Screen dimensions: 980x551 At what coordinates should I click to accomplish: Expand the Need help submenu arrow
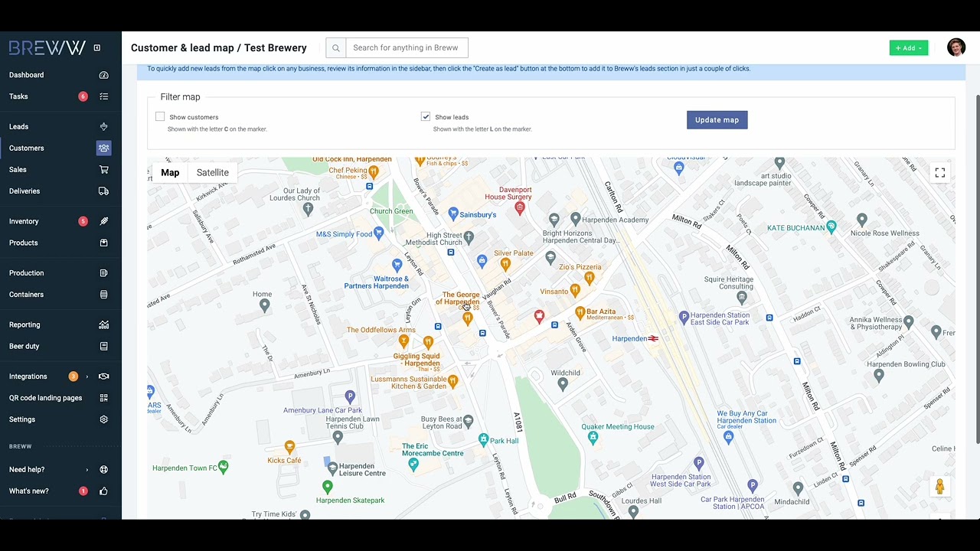87,470
